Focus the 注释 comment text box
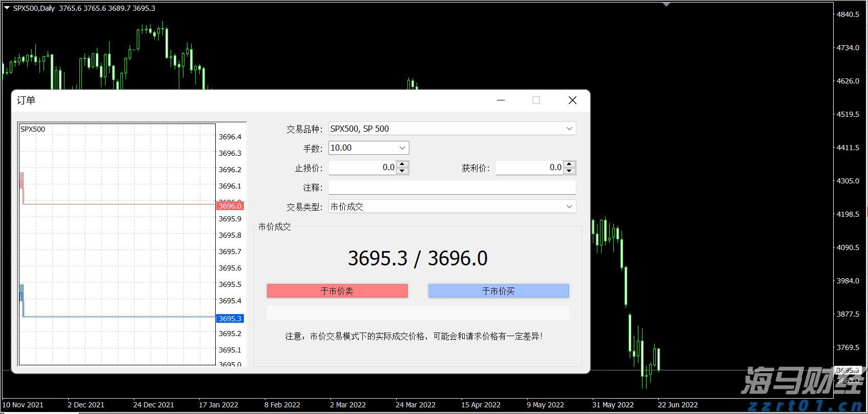 click(x=452, y=188)
